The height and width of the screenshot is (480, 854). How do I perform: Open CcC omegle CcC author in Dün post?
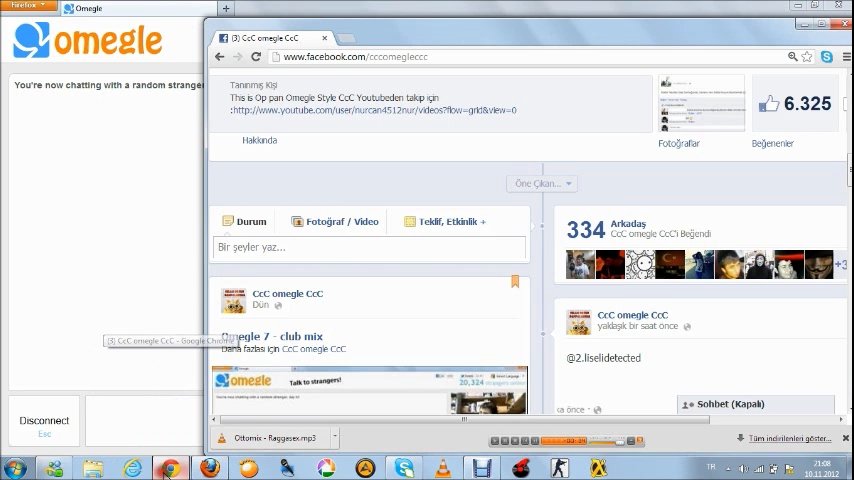[x=288, y=294]
